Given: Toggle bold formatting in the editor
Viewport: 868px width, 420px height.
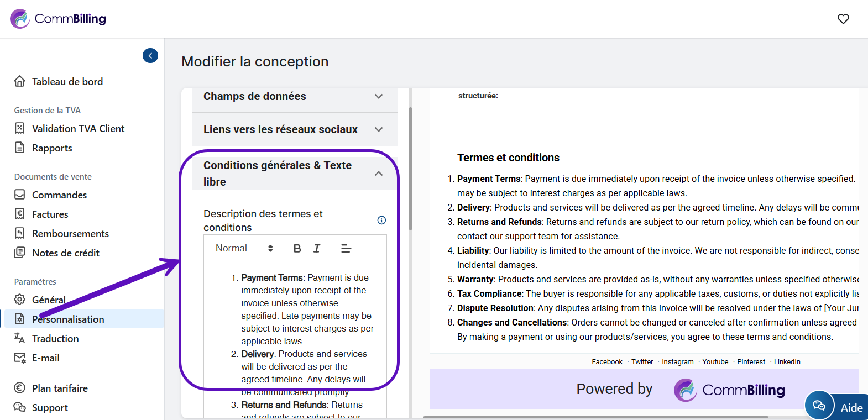Looking at the screenshot, I should point(297,249).
